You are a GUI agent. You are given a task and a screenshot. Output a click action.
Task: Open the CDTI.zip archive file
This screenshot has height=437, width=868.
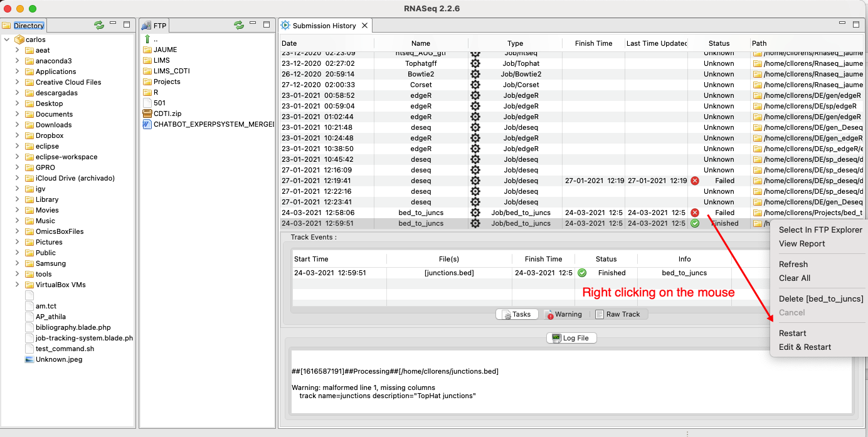click(x=167, y=113)
